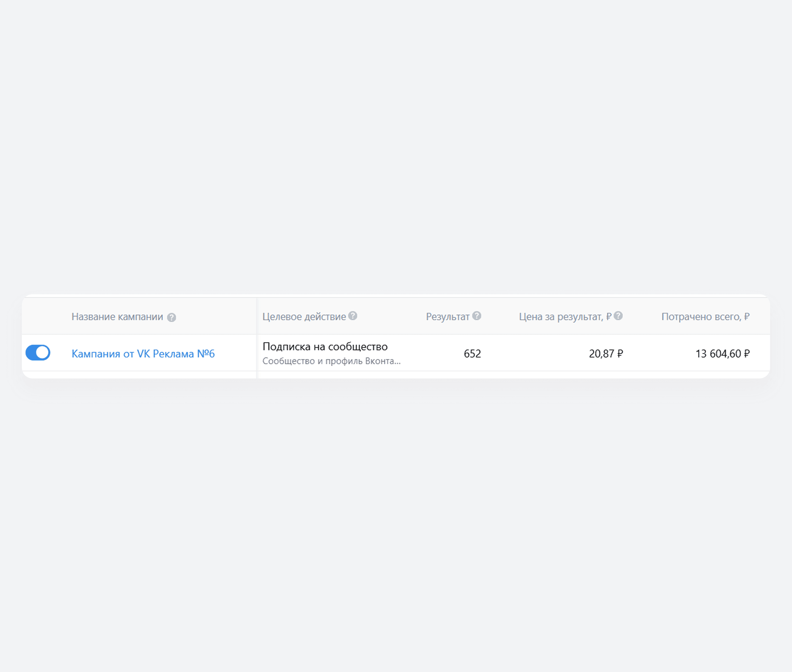Select the Результат column header text
The image size is (792, 672).
pyautogui.click(x=447, y=317)
